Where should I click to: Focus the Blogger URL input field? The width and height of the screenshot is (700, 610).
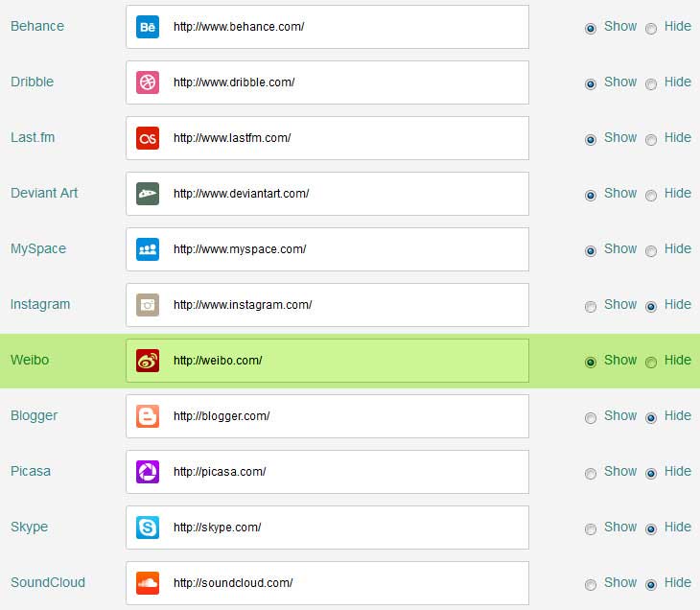click(x=327, y=416)
